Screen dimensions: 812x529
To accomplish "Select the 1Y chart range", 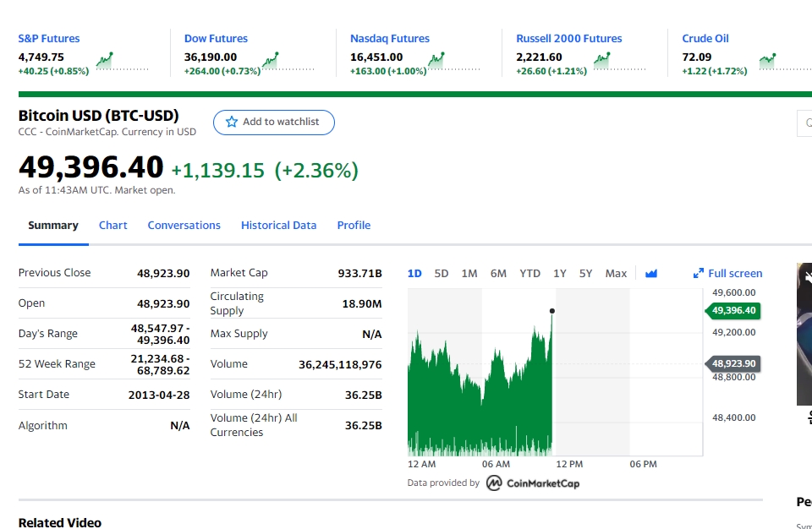I will 559,273.
